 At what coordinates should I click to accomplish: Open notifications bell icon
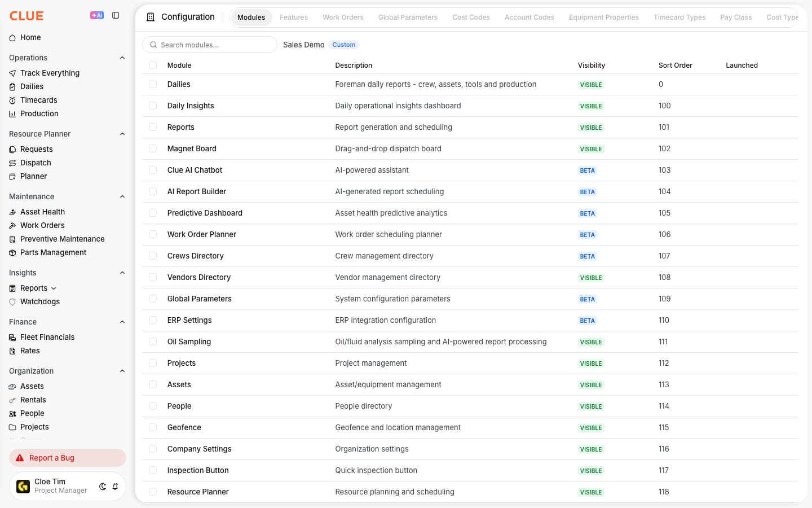[115, 487]
